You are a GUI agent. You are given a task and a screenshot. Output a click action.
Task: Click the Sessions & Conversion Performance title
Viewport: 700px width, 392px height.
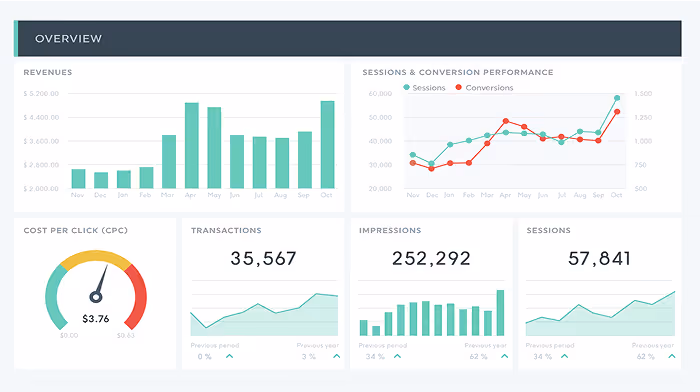(x=458, y=72)
